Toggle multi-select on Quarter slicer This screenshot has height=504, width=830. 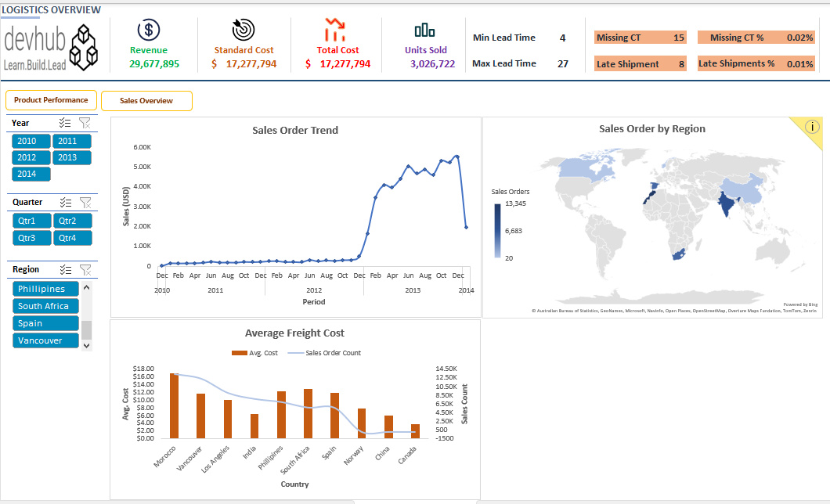coord(66,202)
